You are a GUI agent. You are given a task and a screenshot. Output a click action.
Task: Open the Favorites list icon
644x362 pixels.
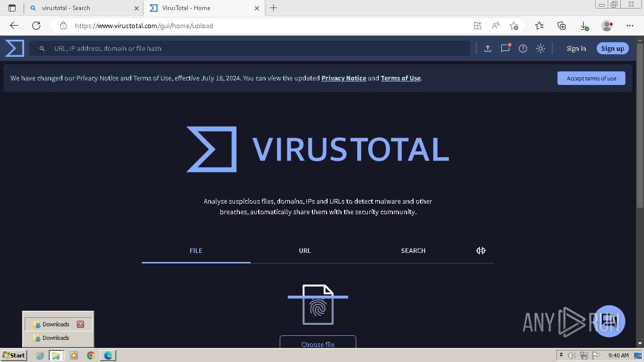pos(539,26)
